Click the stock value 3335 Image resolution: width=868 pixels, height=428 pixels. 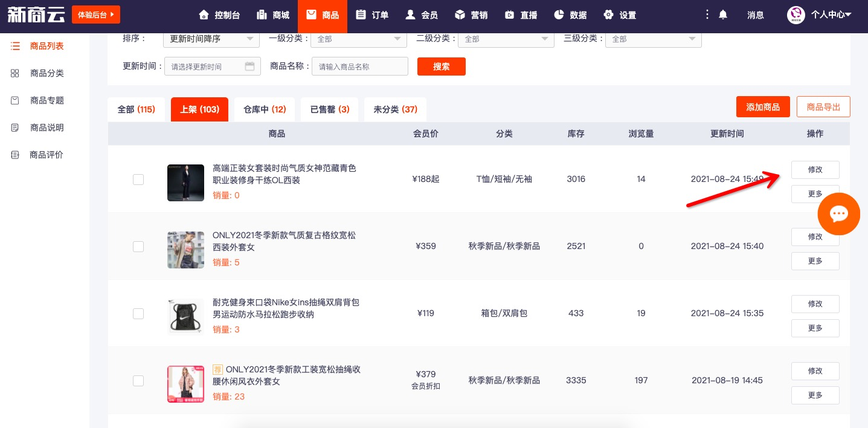tap(576, 380)
